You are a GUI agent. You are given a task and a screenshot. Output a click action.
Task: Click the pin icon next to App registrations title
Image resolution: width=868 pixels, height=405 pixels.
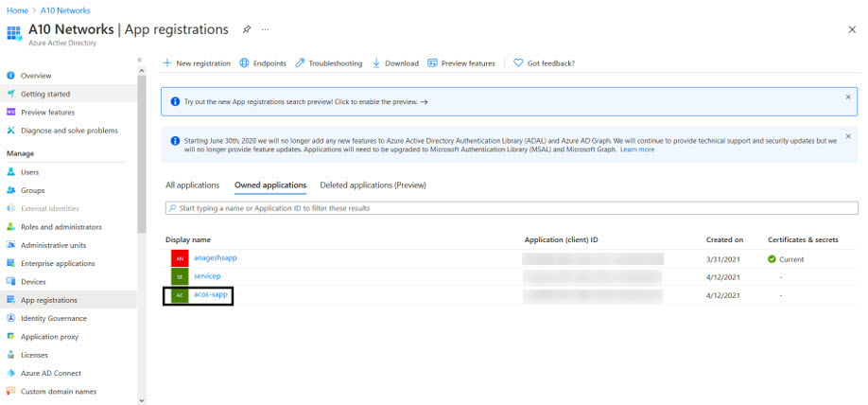tap(247, 29)
